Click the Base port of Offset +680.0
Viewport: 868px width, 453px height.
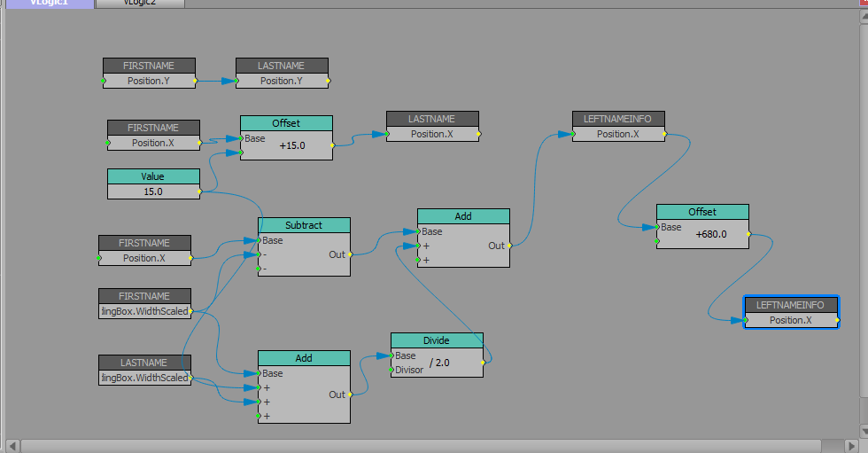657,227
